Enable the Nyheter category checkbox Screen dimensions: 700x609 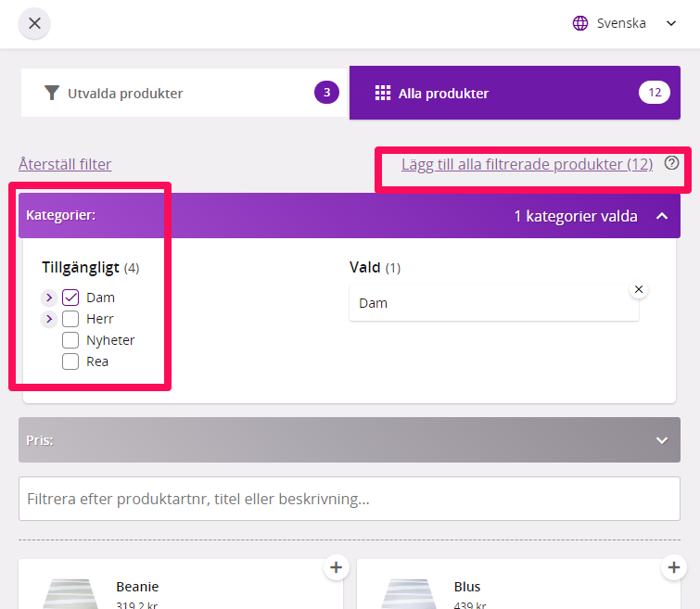(x=70, y=340)
